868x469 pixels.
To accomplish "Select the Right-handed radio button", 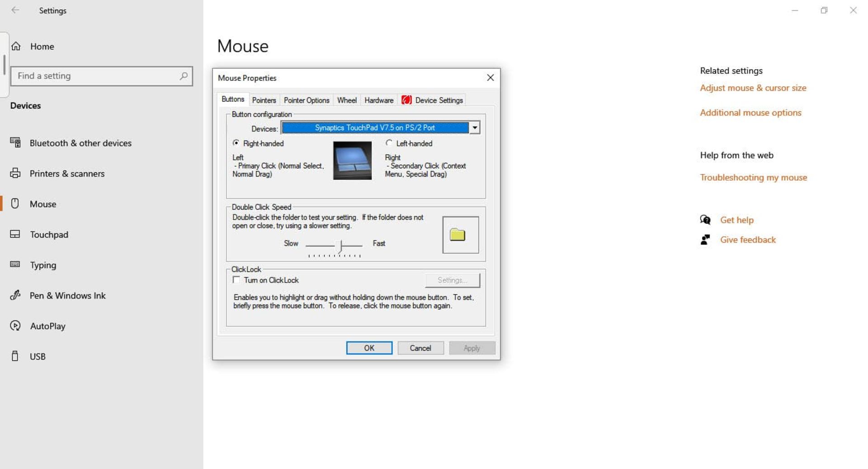I will (x=236, y=143).
